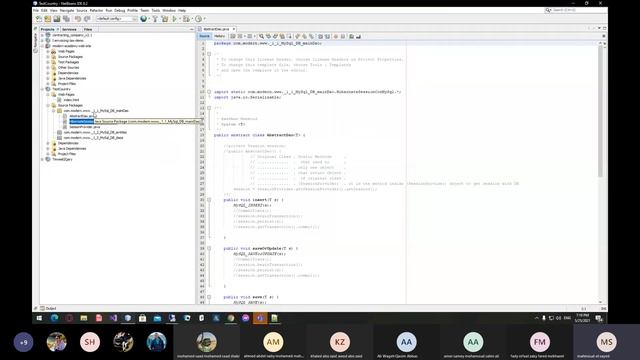
Task: Expand the Test Packages node
Action: (x=48, y=62)
